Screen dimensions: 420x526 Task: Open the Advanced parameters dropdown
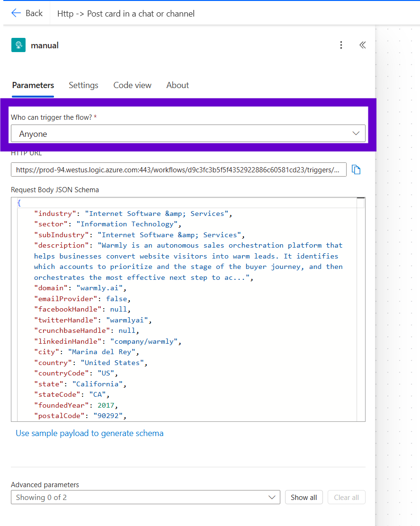145,497
